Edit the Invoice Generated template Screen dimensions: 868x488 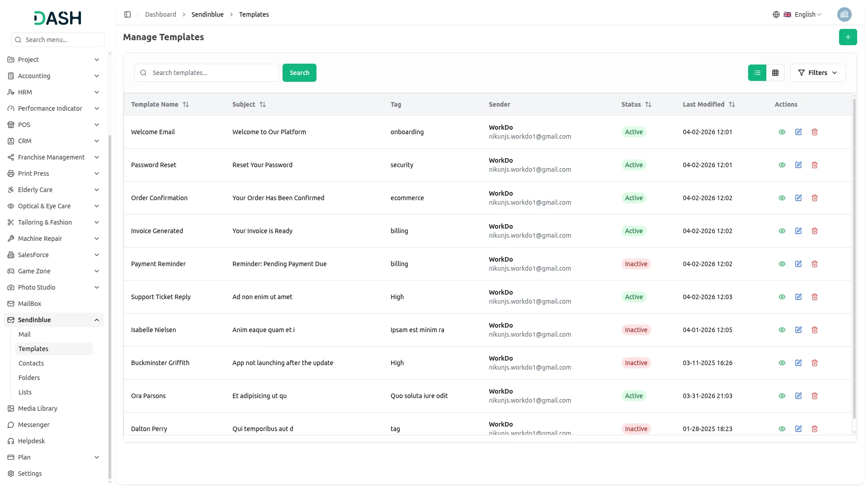click(x=798, y=231)
